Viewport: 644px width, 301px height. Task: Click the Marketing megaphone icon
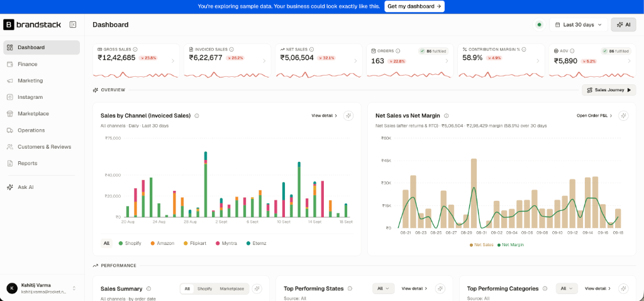[10, 81]
